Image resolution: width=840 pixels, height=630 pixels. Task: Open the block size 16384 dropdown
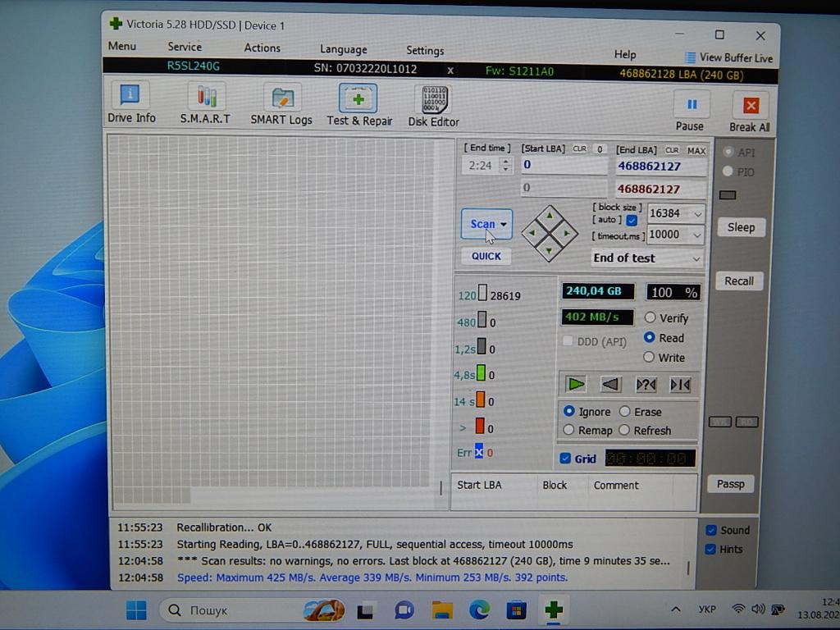pyautogui.click(x=697, y=214)
